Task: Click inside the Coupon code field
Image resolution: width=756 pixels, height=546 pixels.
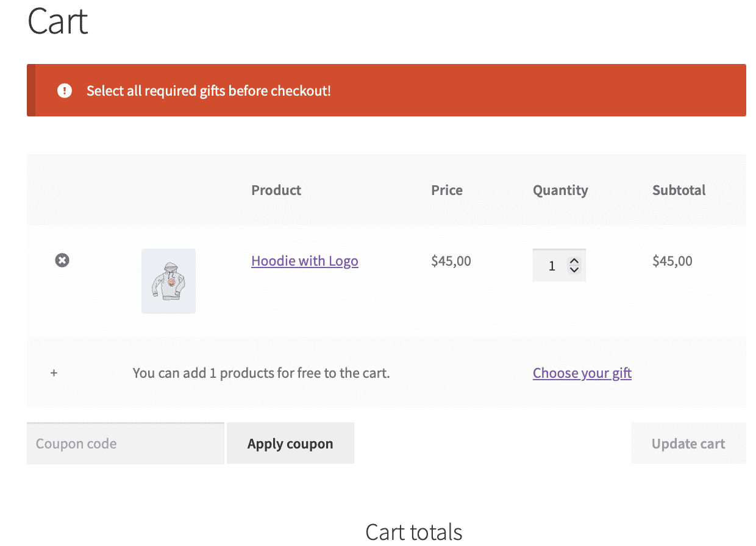Action: pos(125,443)
